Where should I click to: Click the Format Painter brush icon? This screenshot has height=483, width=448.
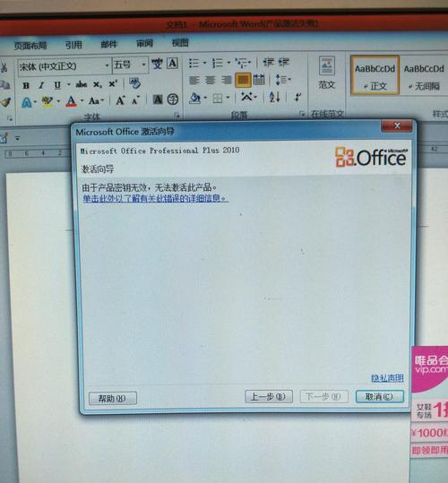coord(6,102)
